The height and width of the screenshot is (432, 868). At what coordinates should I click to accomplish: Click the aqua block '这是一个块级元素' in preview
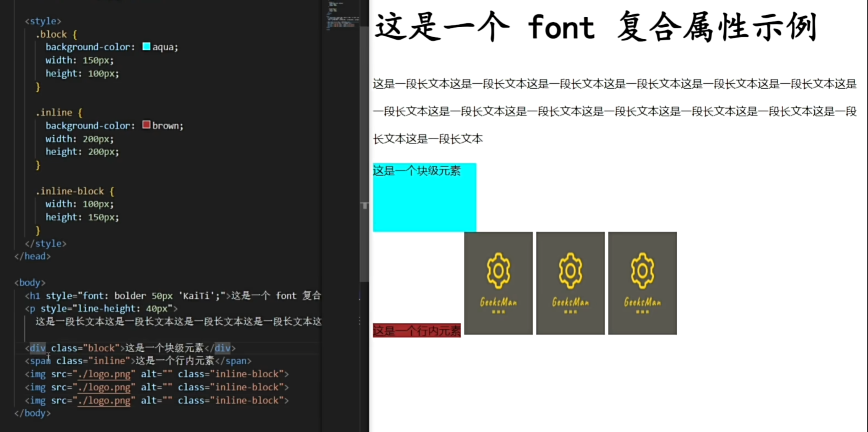tap(425, 197)
